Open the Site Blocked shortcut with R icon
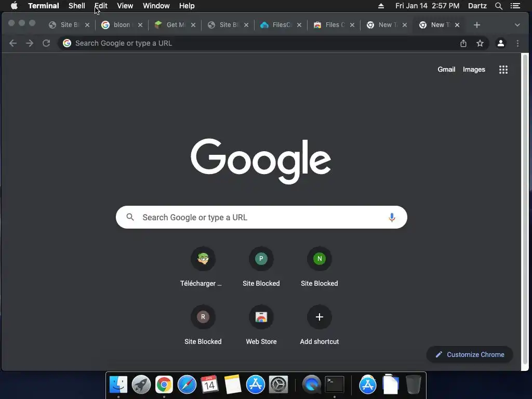 203,325
